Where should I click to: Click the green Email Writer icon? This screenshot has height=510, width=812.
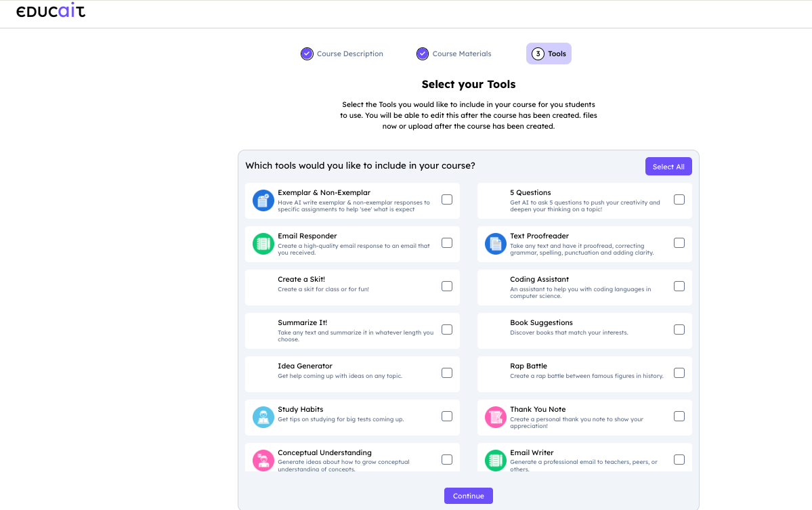coord(495,460)
